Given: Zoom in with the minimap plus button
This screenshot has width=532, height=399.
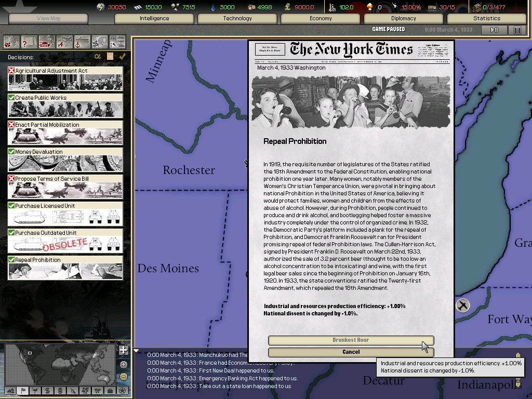Looking at the screenshot, I should pos(124,364).
